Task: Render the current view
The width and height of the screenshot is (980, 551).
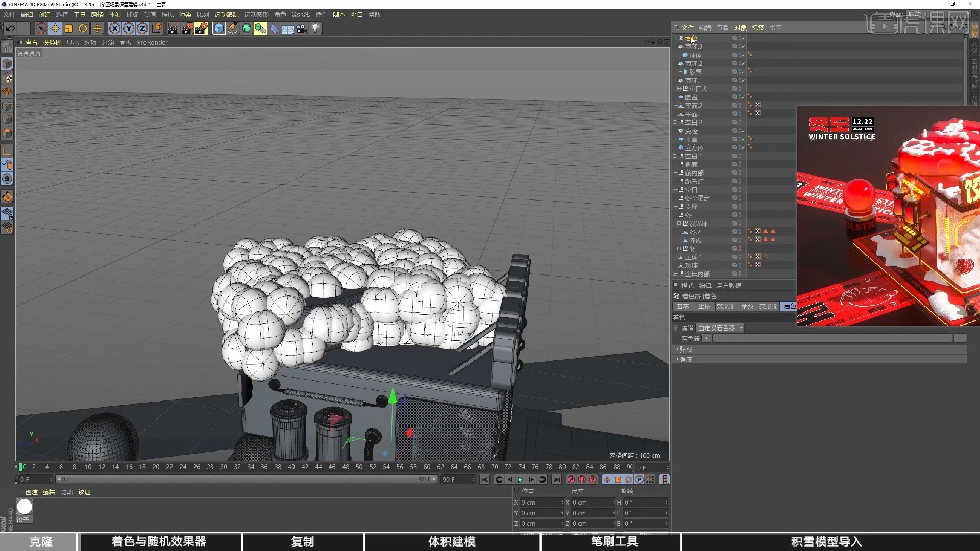Action: pyautogui.click(x=173, y=29)
